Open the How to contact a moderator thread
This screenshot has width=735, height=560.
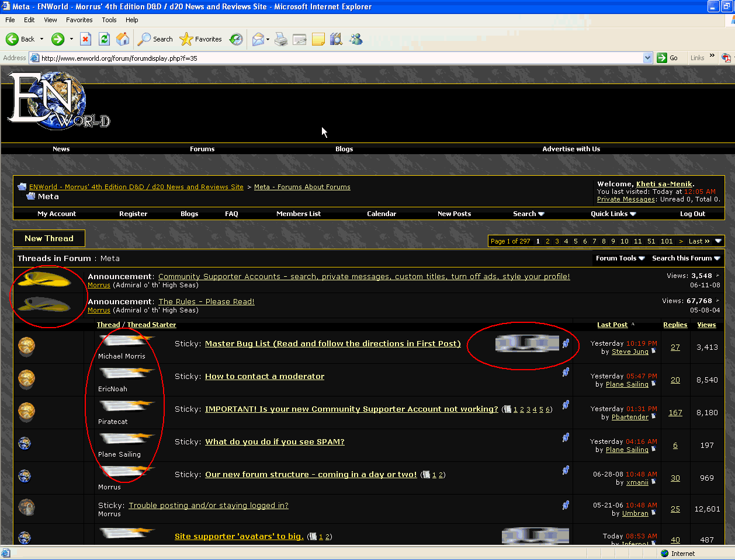265,377
